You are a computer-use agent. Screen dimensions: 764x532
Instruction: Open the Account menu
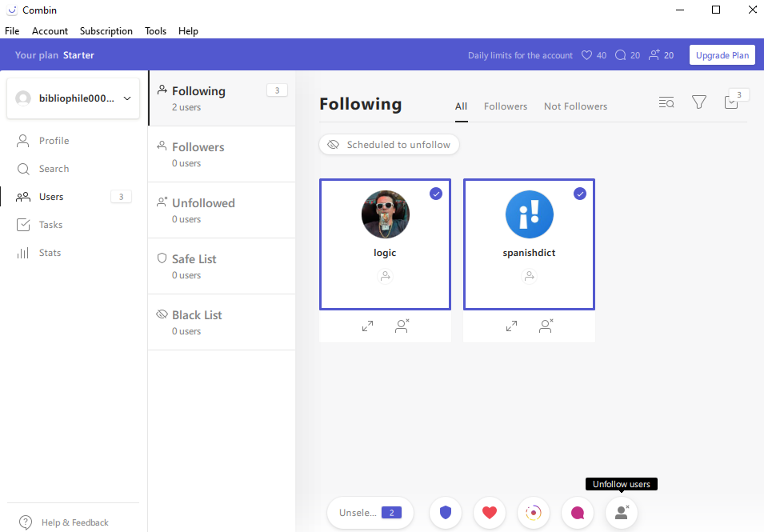(50, 31)
